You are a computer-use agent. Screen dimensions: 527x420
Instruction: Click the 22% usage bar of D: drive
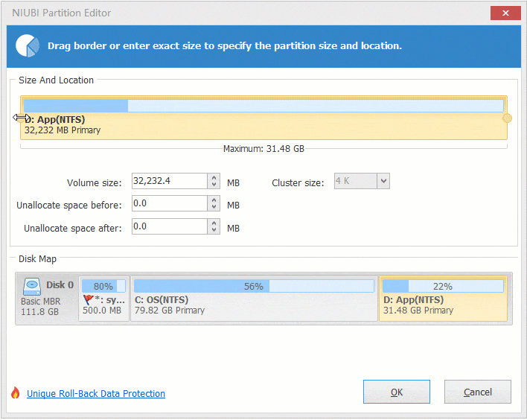[443, 286]
